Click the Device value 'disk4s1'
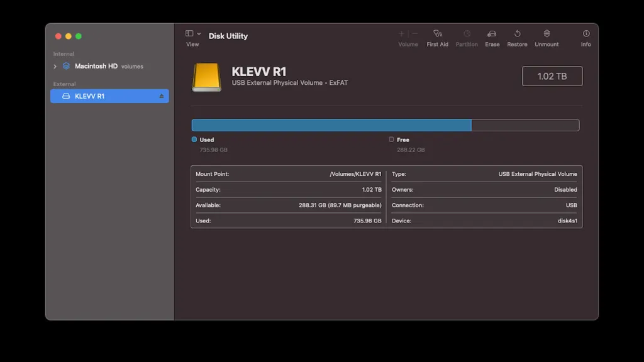Viewport: 644px width, 362px height. tap(568, 221)
